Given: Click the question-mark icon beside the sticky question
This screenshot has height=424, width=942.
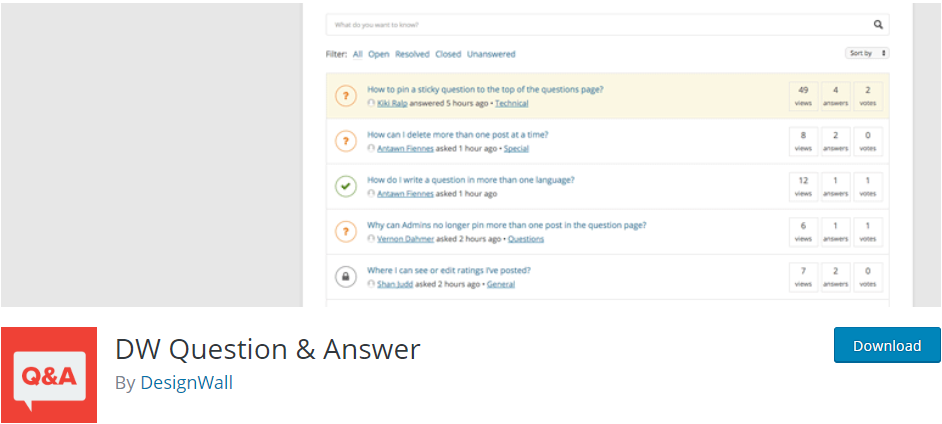Looking at the screenshot, I should tap(345, 95).
